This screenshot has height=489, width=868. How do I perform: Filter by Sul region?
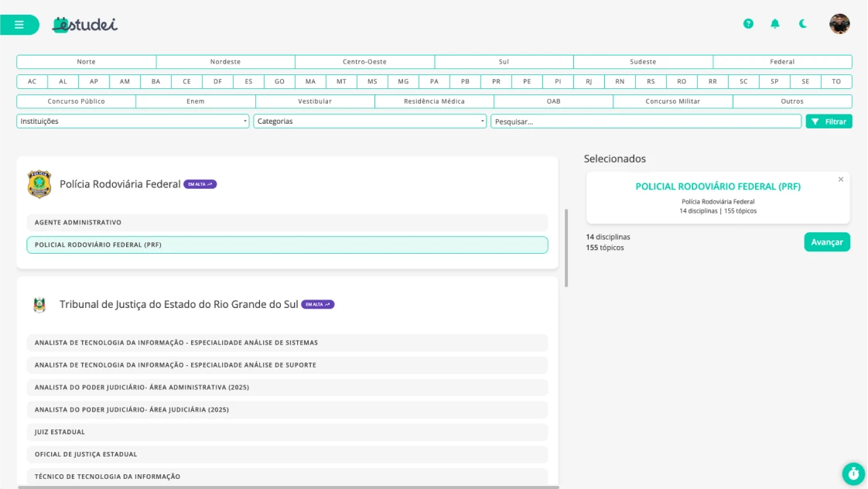pyautogui.click(x=504, y=61)
